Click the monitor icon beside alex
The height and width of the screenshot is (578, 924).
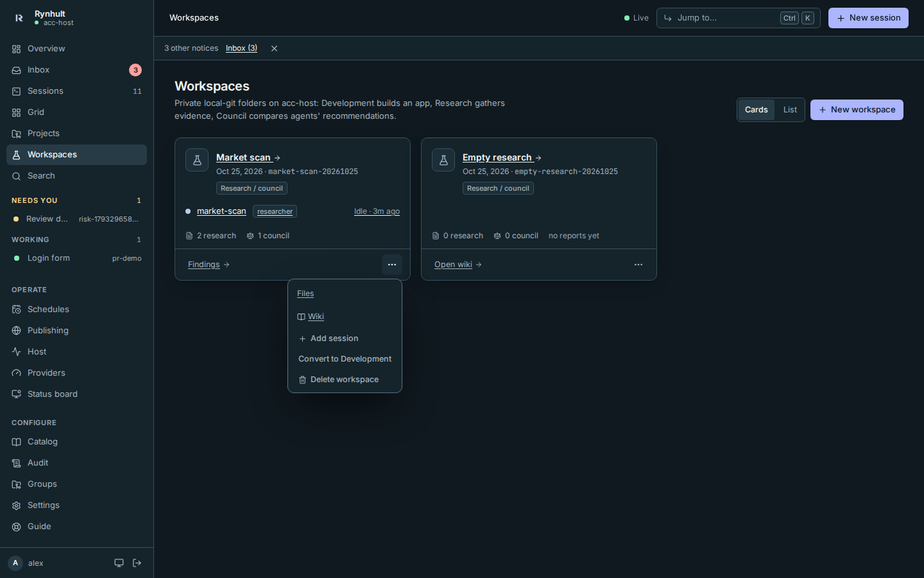[x=119, y=563]
